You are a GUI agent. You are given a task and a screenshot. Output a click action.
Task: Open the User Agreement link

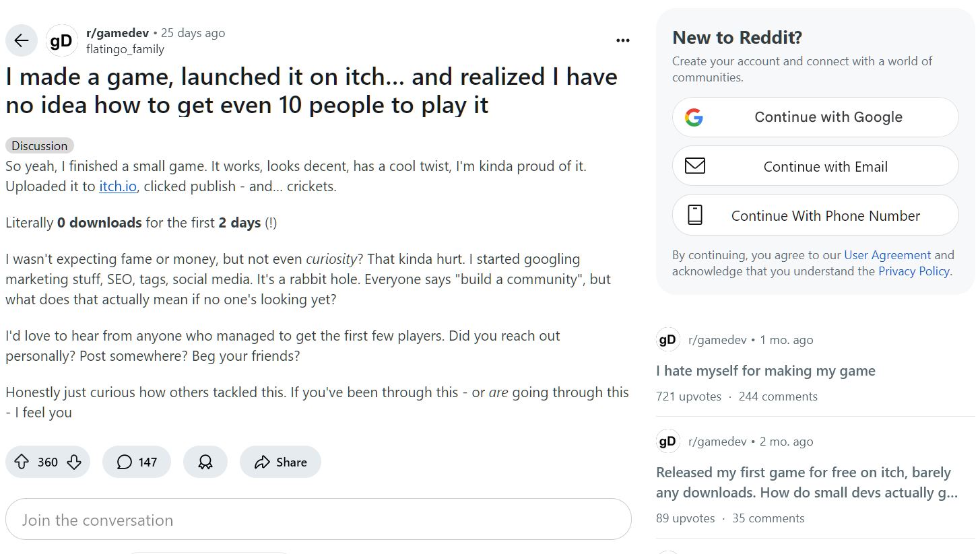(887, 255)
